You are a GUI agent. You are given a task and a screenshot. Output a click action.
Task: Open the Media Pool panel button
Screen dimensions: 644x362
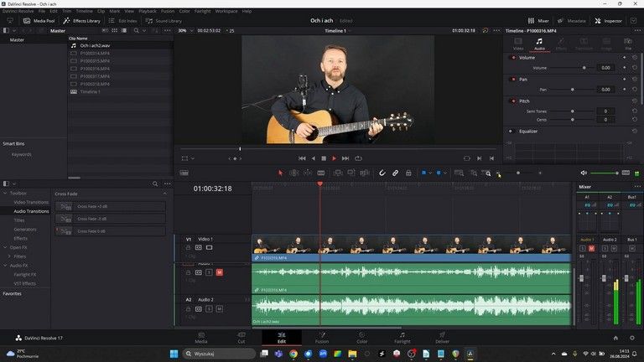(x=39, y=20)
